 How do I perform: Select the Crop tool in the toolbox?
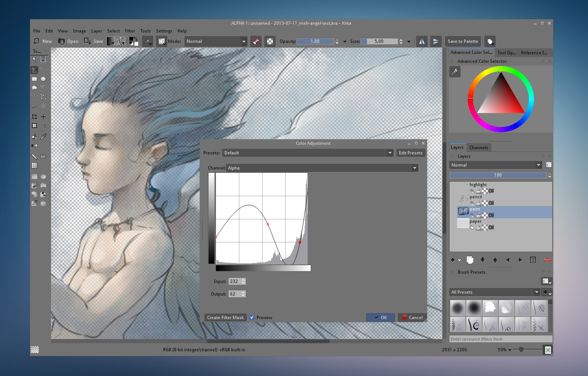pyautogui.click(x=34, y=117)
